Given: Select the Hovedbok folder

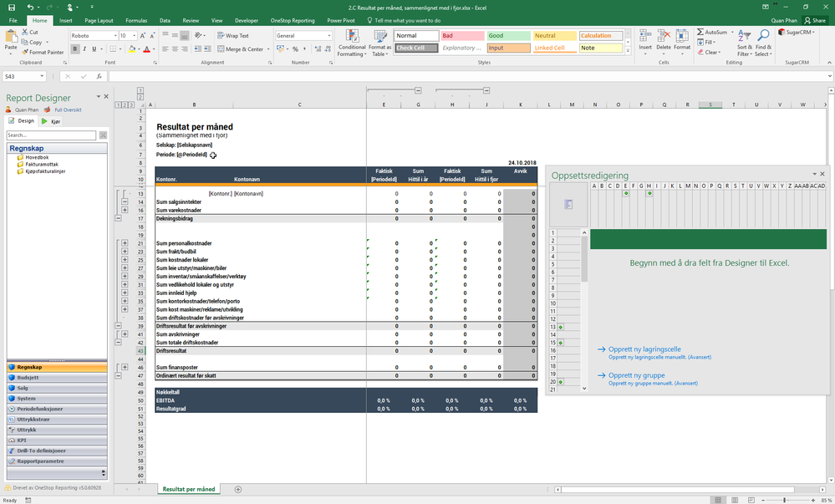Looking at the screenshot, I should (33, 157).
